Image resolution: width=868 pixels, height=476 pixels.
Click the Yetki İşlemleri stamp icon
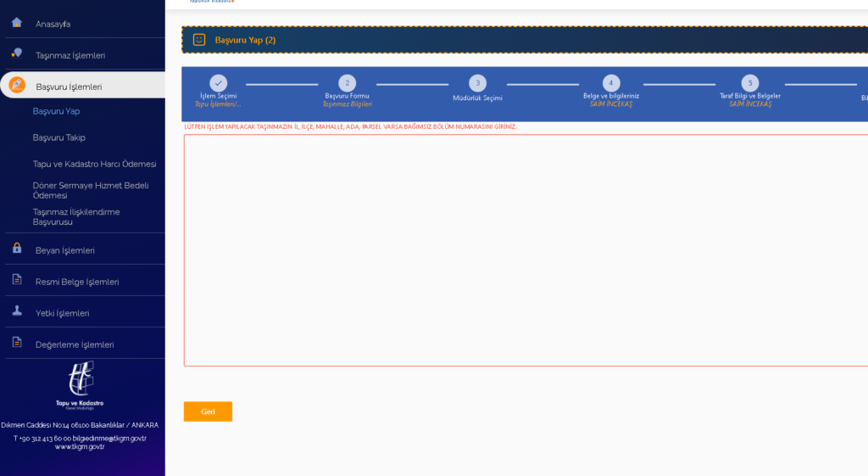pyautogui.click(x=17, y=311)
